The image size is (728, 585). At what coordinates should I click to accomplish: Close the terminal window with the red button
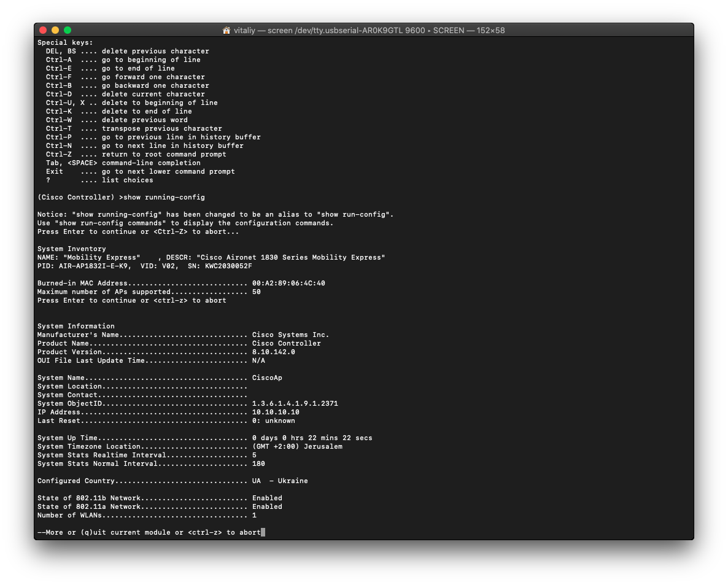(x=43, y=30)
